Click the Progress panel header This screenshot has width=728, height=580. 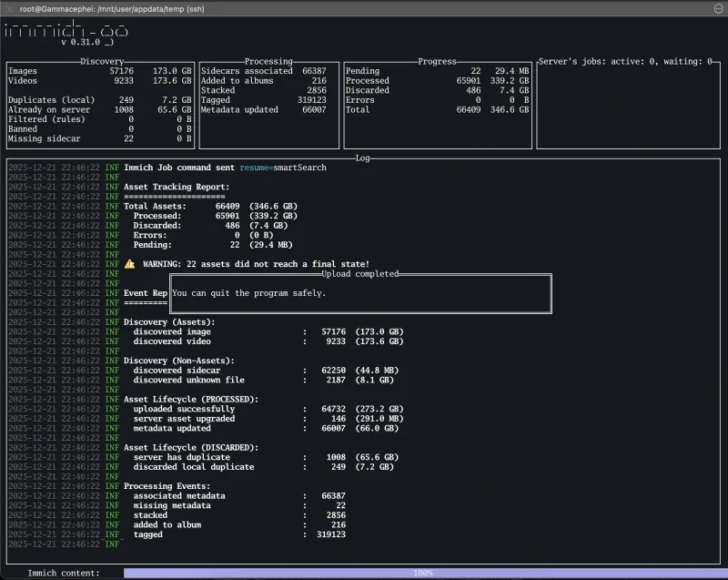pos(437,61)
